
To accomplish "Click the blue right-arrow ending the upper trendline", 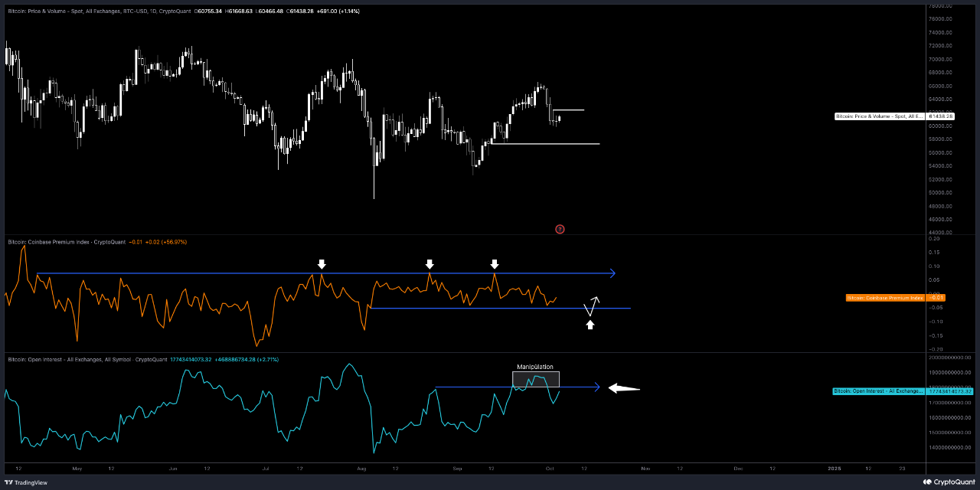I will pos(612,273).
